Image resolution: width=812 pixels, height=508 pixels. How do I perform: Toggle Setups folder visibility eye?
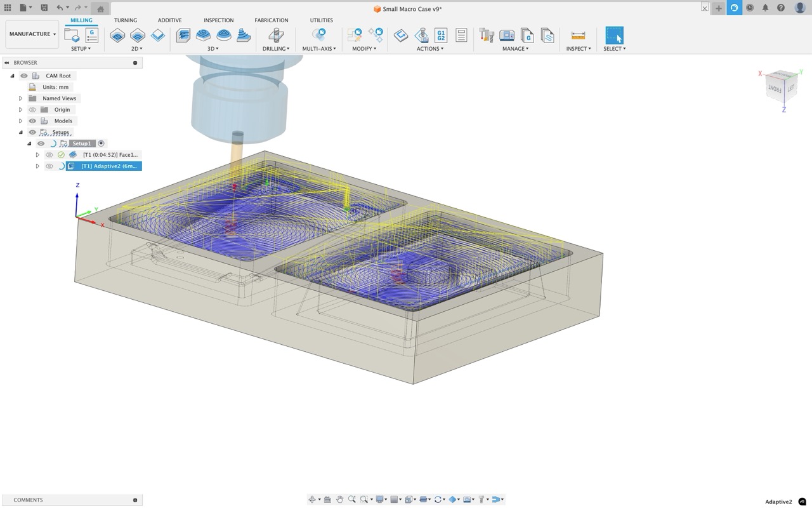[x=32, y=132]
